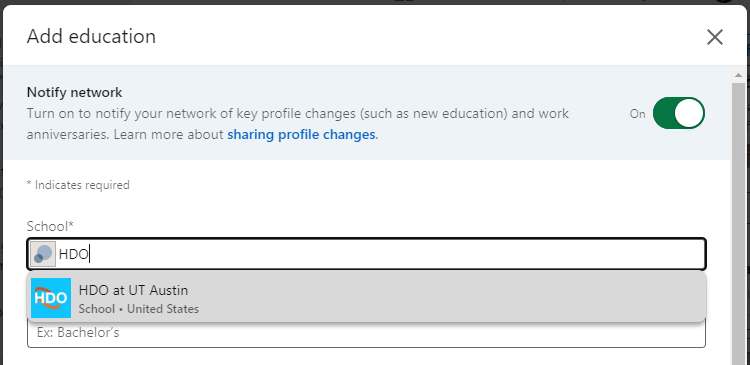This screenshot has height=365, width=750.
Task: Click the Indicates required note
Action: 78,185
